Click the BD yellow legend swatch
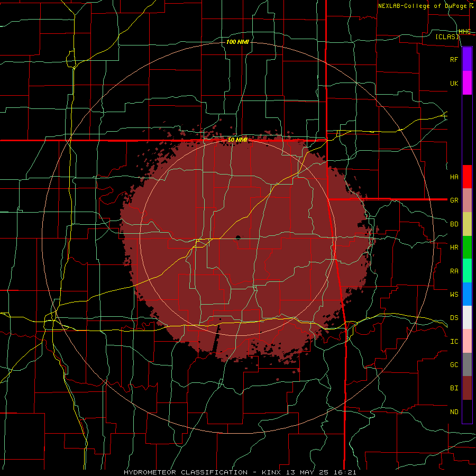Image resolution: width=476 pixels, height=476 pixels. coord(467,224)
